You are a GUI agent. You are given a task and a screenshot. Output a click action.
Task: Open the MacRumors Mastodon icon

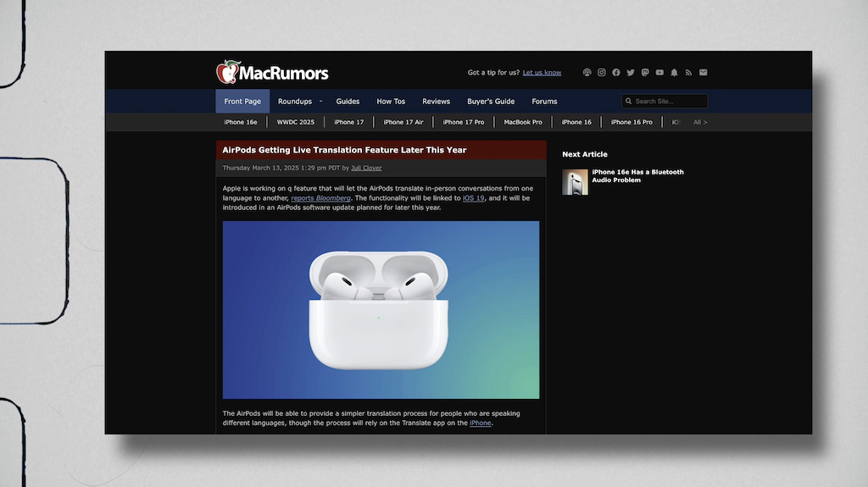(x=645, y=73)
